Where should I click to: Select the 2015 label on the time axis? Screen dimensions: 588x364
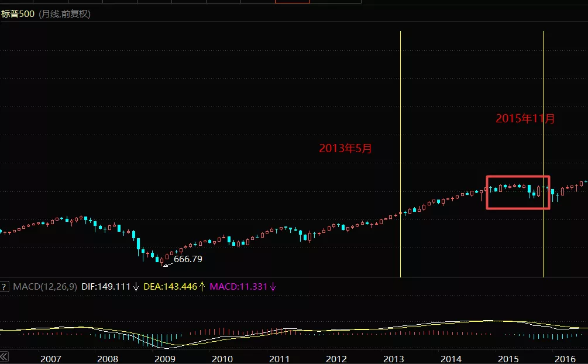pos(508,359)
